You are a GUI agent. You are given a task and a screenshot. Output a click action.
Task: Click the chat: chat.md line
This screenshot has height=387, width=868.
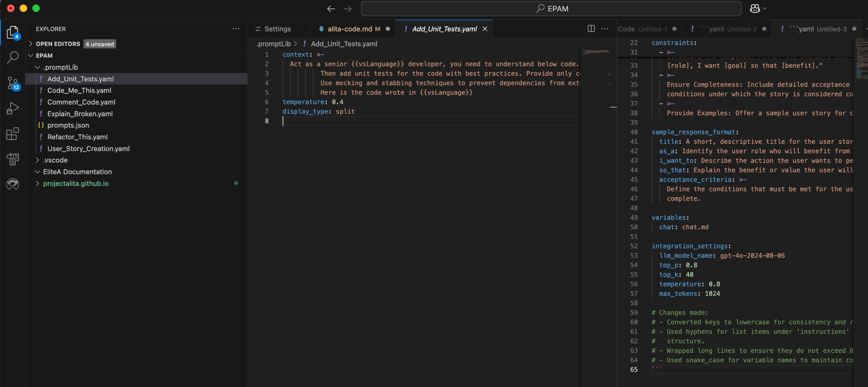684,227
